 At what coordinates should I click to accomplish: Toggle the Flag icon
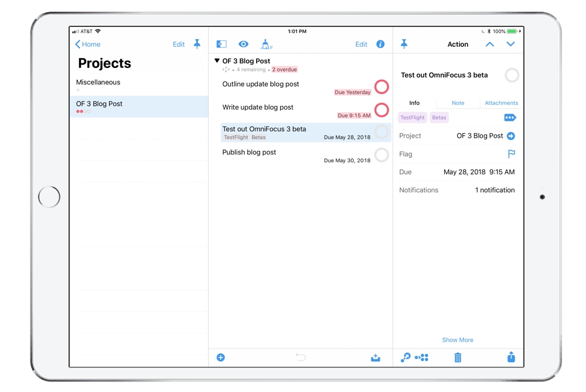[511, 154]
